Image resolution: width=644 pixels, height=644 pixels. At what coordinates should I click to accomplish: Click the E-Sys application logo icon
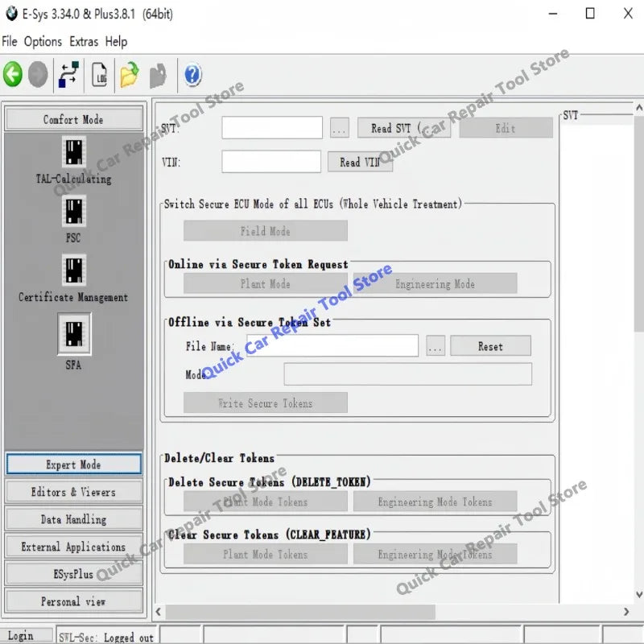11,14
